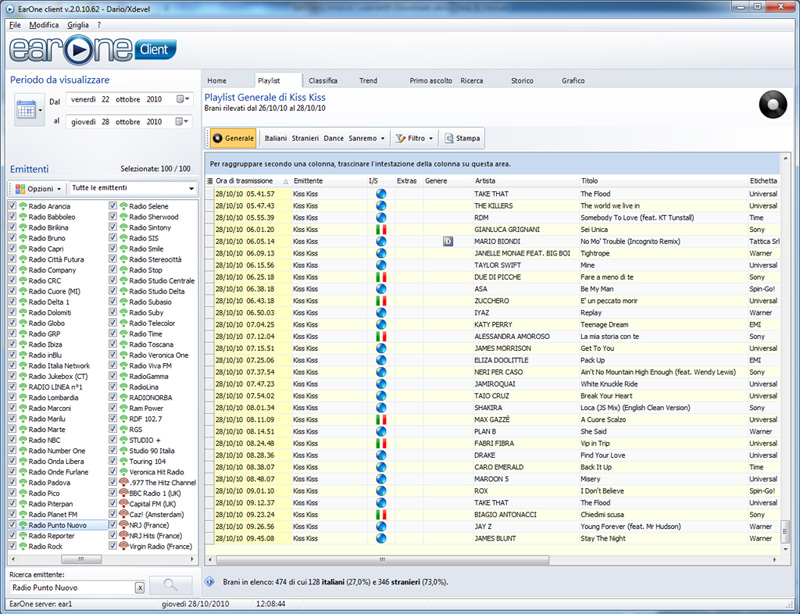Image resolution: width=800 pixels, height=614 pixels.
Task: Open the Filtro dropdown
Action: tap(414, 138)
